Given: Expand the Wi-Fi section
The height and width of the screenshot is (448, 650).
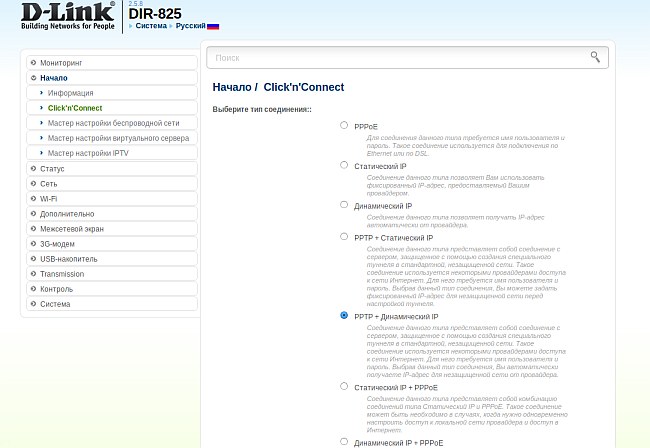Looking at the screenshot, I should click(112, 199).
